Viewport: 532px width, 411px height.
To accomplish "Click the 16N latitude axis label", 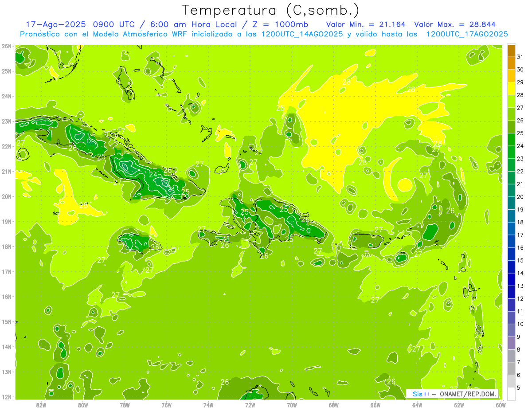I will click(x=6, y=297).
